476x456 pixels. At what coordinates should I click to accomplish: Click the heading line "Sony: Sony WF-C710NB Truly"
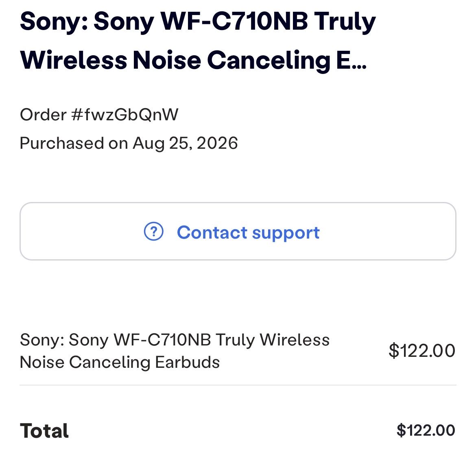click(x=198, y=22)
